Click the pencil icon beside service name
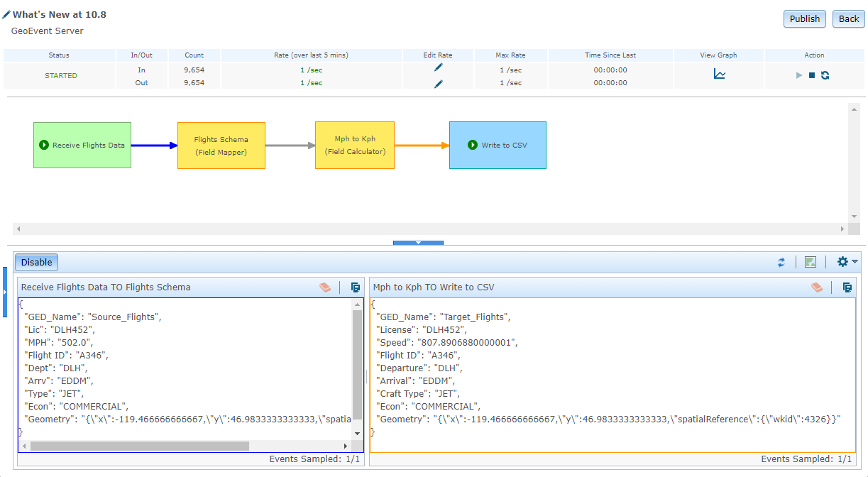This screenshot has width=868, height=477. click(6, 15)
